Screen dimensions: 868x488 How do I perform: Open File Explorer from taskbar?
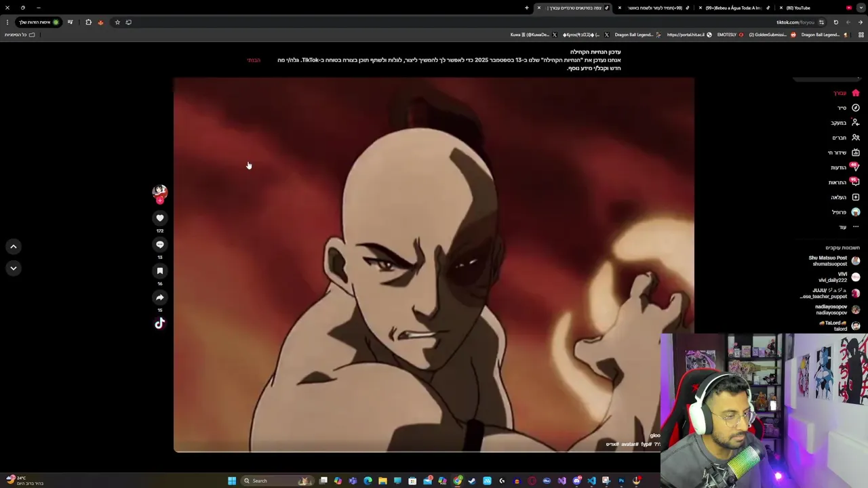(382, 481)
